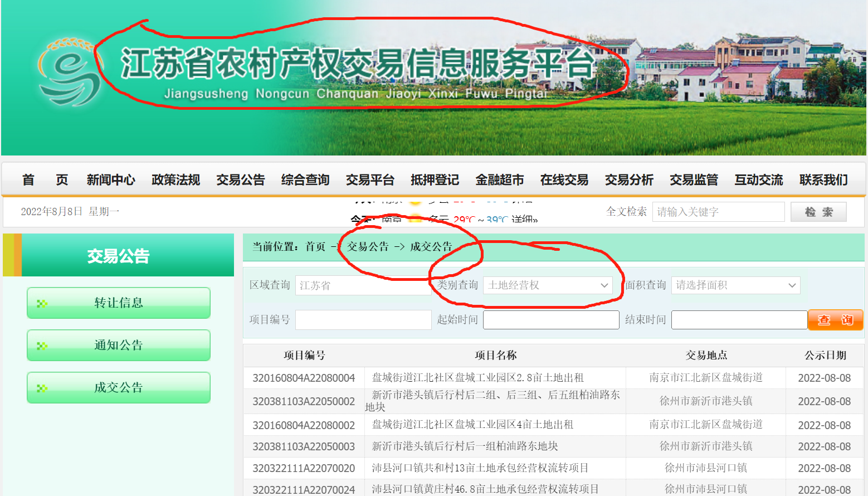Open 综合查询 menu item
The width and height of the screenshot is (868, 496).
(305, 179)
